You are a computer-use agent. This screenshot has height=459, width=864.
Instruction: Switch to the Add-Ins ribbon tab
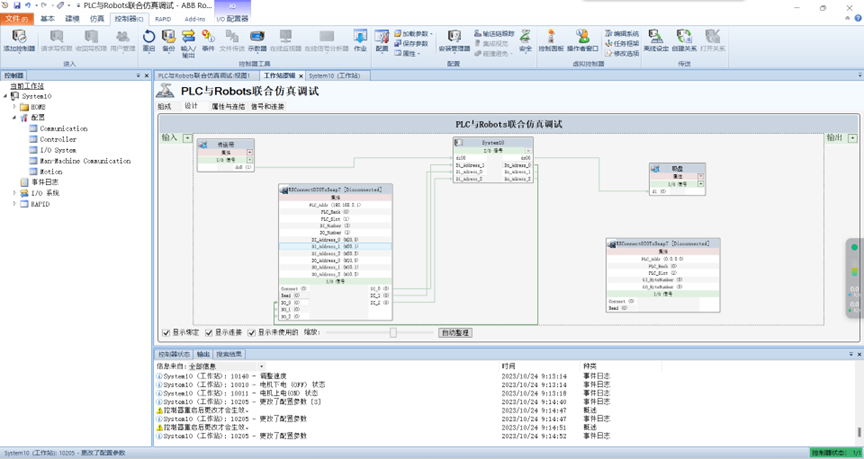click(195, 19)
